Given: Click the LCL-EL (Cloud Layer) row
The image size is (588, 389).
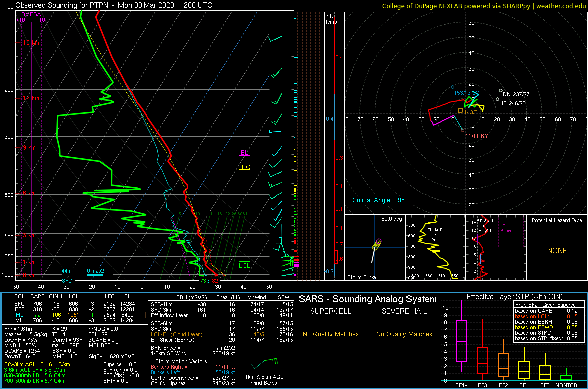Looking at the screenshot, I should pyautogui.click(x=221, y=334).
